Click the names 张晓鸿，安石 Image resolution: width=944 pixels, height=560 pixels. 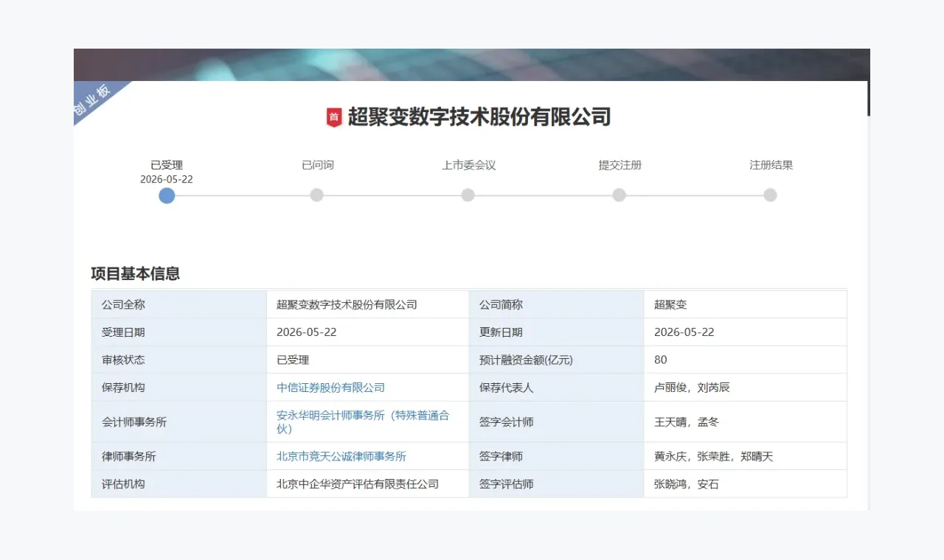[687, 484]
